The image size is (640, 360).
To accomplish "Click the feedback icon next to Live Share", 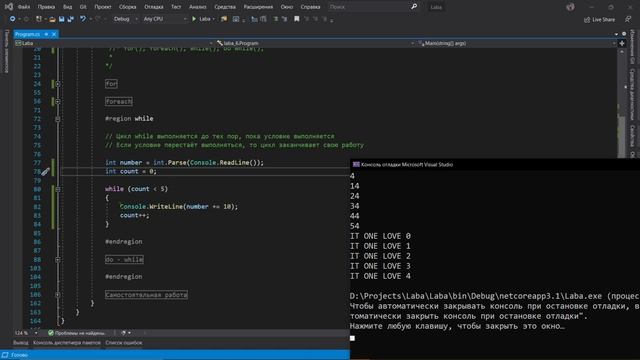I will pyautogui.click(x=628, y=19).
